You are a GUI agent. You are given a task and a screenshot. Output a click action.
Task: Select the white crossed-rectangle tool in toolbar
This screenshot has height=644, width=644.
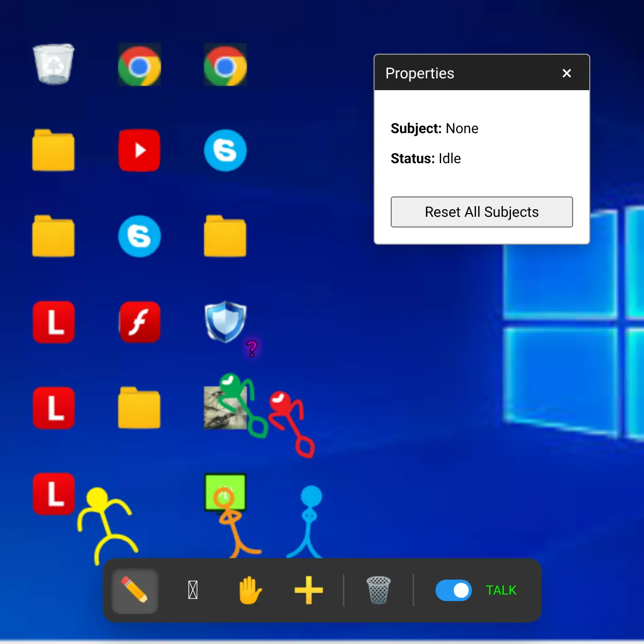pos(193,590)
